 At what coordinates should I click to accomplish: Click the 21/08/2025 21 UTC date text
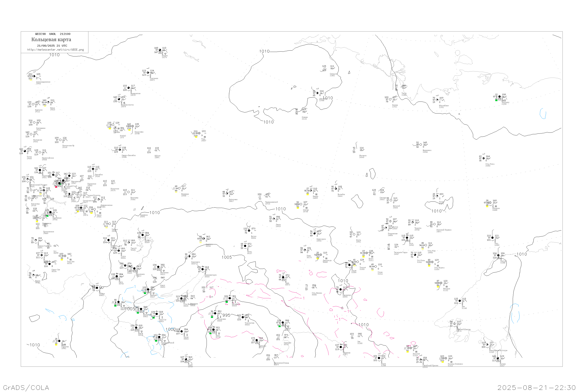click(52, 46)
